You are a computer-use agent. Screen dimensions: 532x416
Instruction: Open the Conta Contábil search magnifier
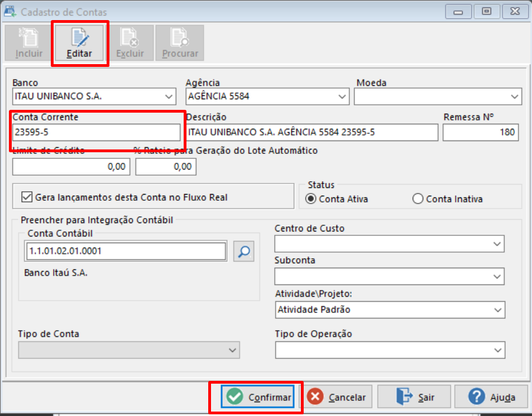point(243,251)
